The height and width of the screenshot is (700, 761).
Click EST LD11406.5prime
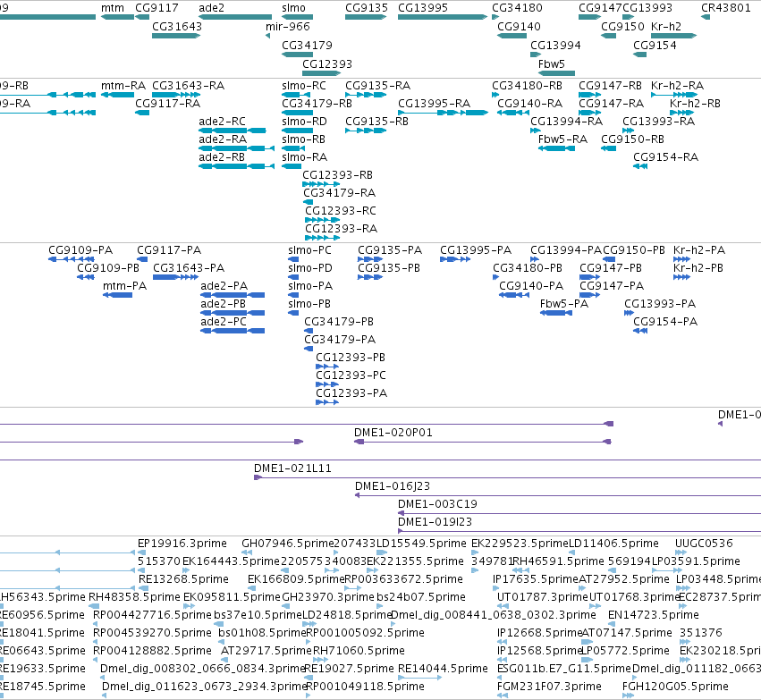pyautogui.click(x=571, y=552)
